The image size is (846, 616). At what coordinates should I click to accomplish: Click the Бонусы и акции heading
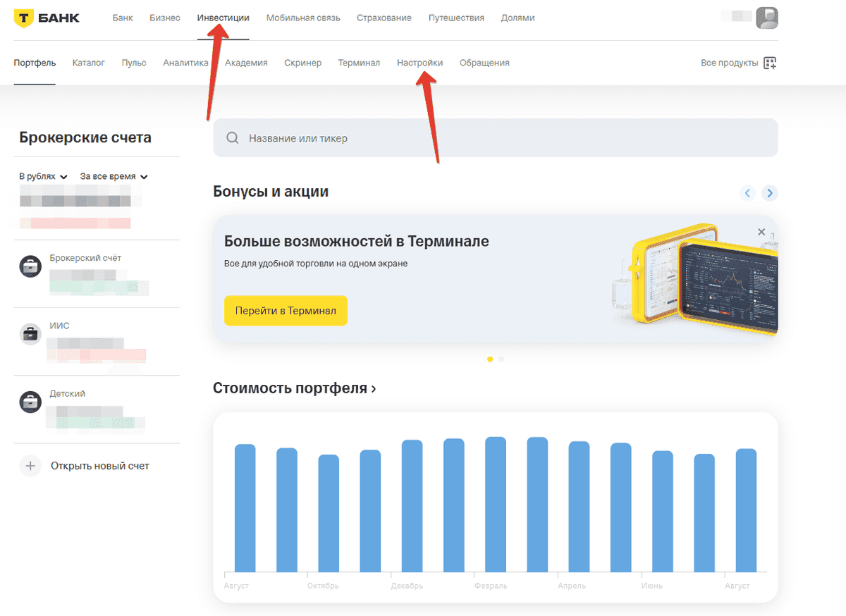(271, 191)
